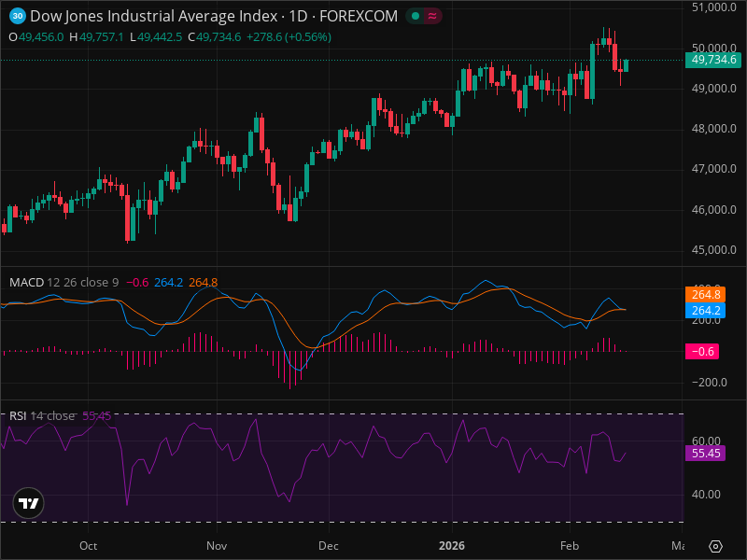Click the 48,000.0 price axis label
The height and width of the screenshot is (560, 747).
point(713,129)
